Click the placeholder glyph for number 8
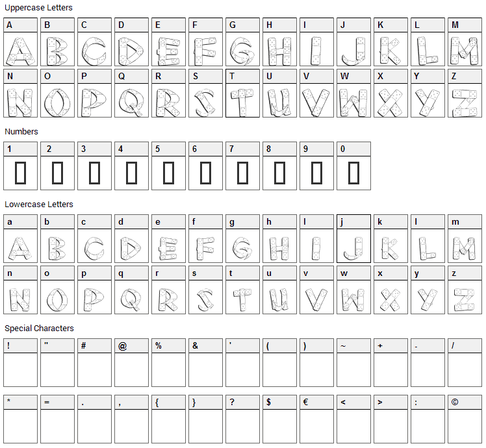This screenshot has height=448, width=486. [279, 173]
